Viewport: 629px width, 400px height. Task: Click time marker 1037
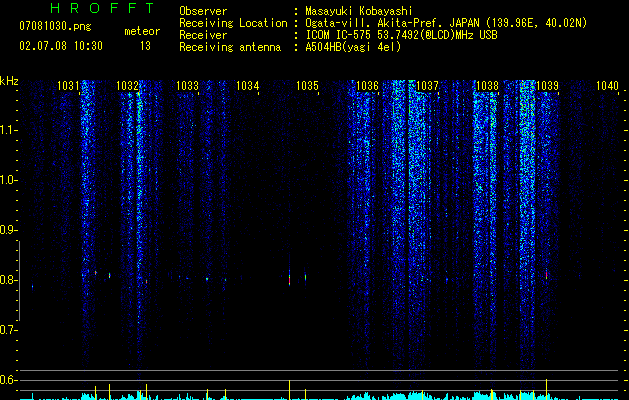click(428, 86)
